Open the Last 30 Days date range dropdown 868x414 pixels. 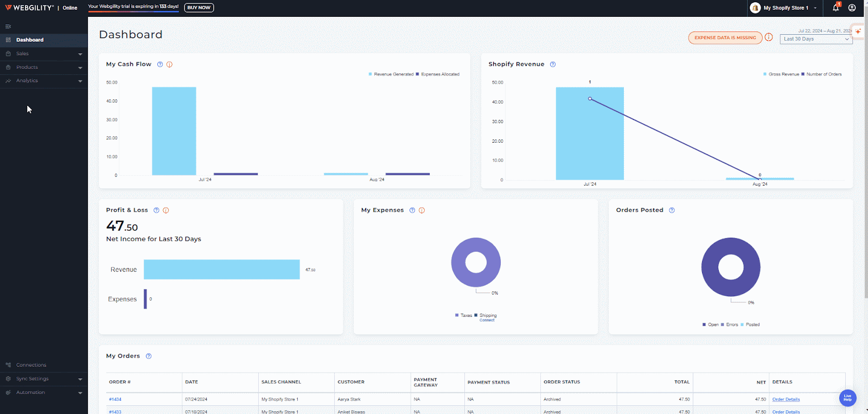tap(816, 39)
